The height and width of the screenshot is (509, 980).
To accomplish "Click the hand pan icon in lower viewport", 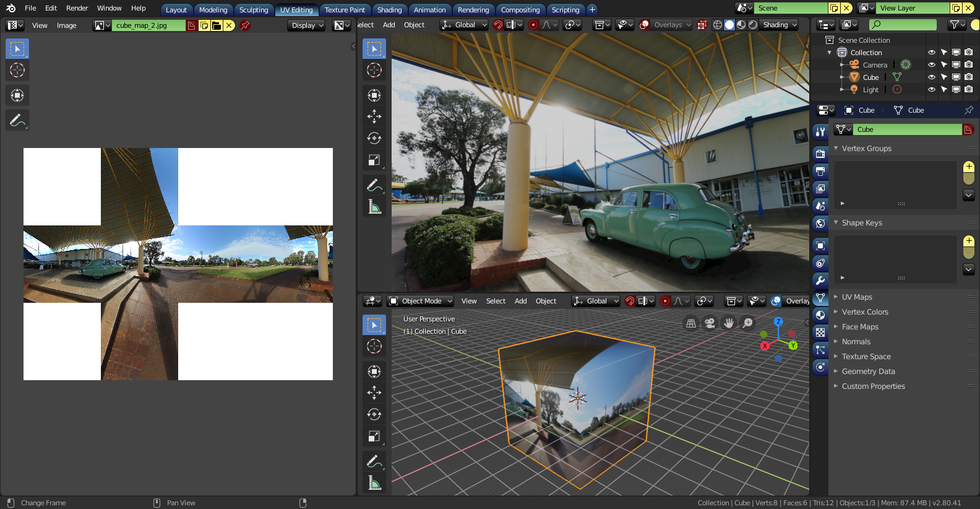I will (x=729, y=323).
